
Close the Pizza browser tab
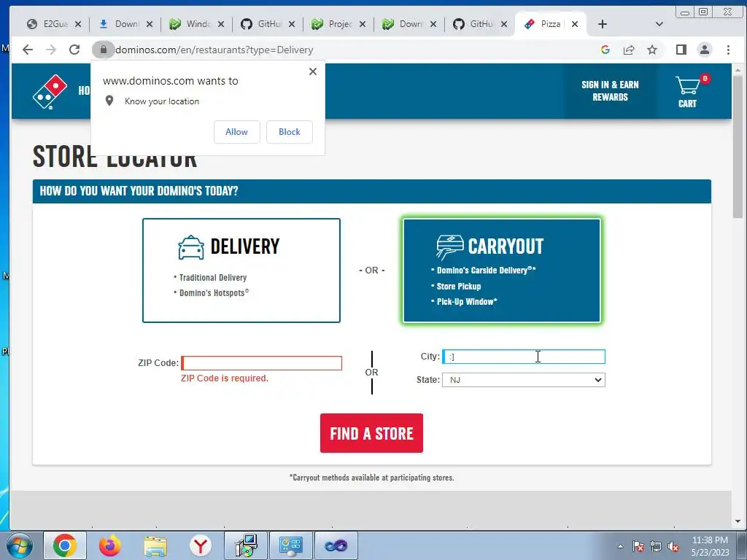(575, 24)
